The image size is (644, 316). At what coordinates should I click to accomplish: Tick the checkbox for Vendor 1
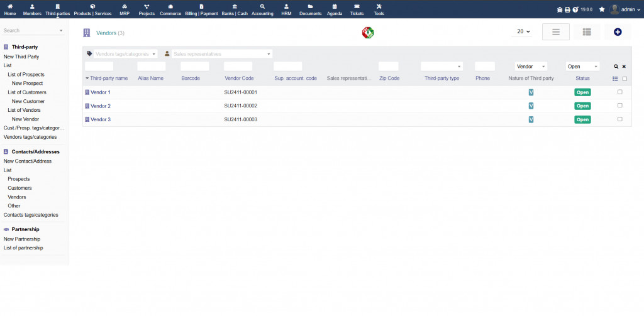pos(620,92)
